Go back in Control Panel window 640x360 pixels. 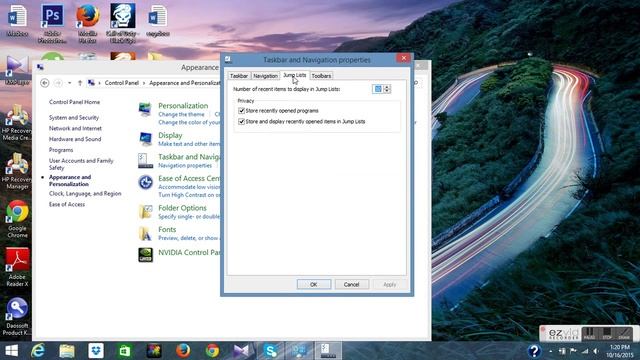point(45,83)
